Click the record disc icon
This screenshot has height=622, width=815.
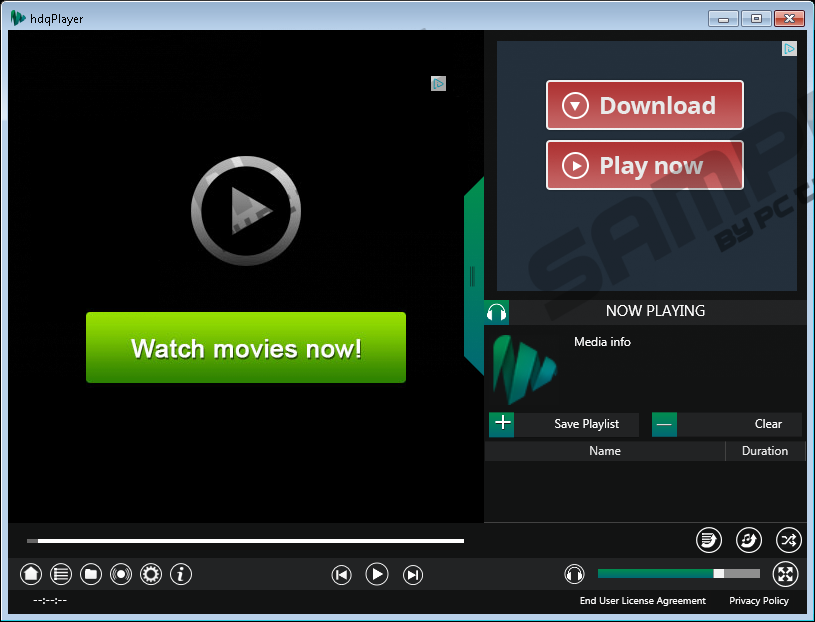(121, 574)
